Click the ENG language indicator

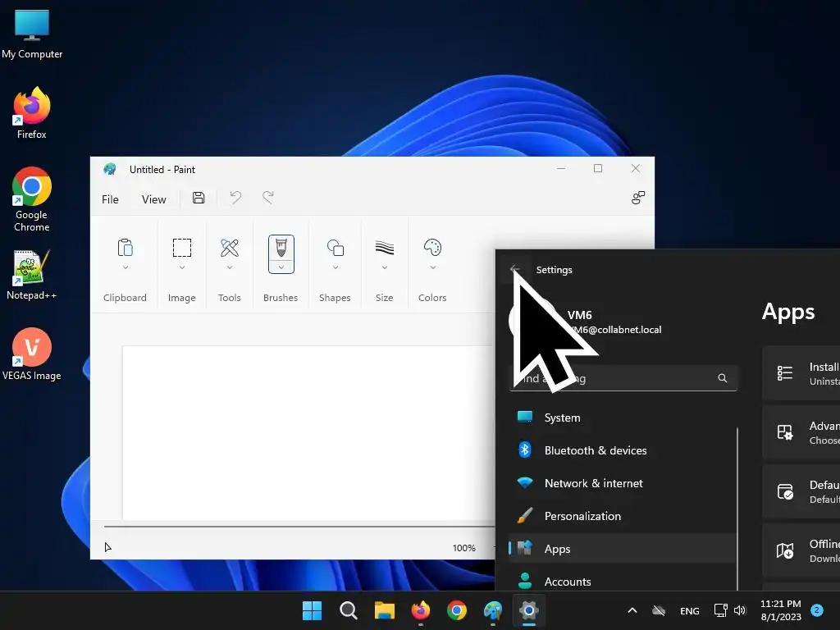(689, 610)
